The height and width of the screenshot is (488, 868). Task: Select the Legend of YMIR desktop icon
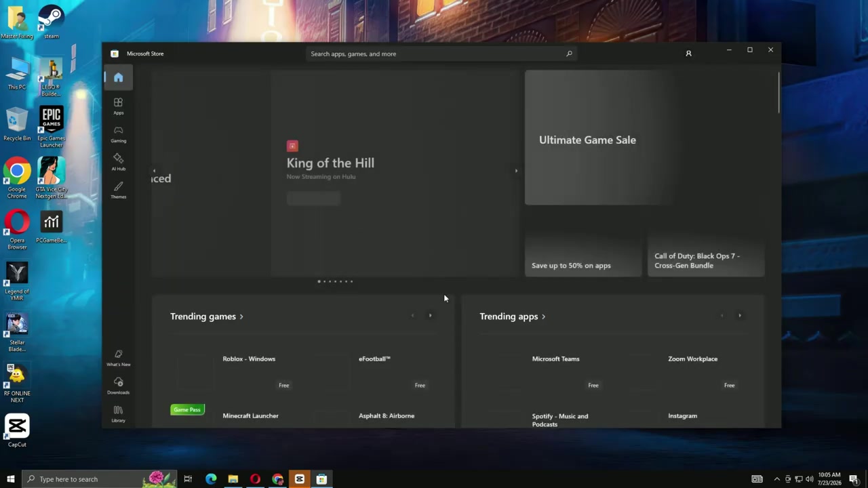(x=17, y=281)
